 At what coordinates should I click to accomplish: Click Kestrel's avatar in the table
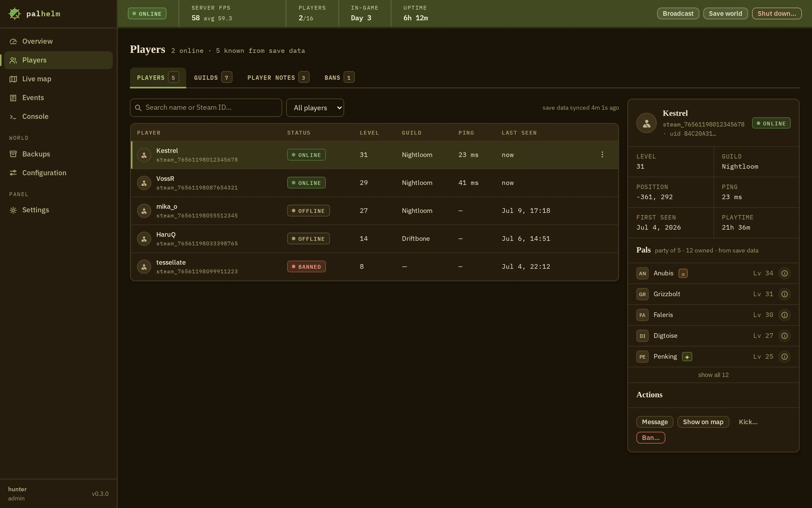click(x=144, y=155)
